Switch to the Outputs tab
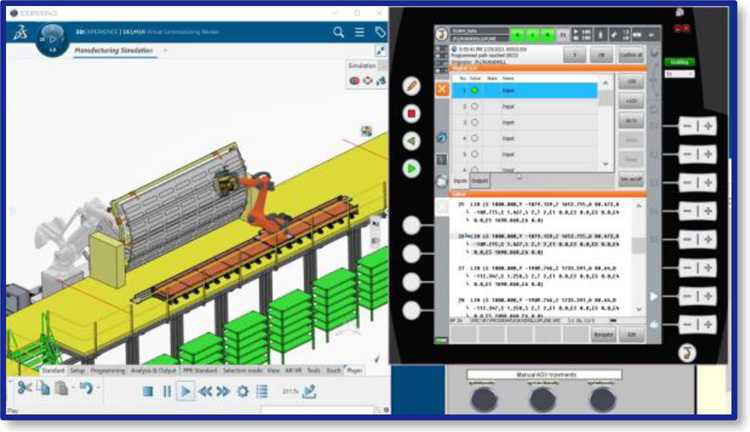 pos(479,181)
